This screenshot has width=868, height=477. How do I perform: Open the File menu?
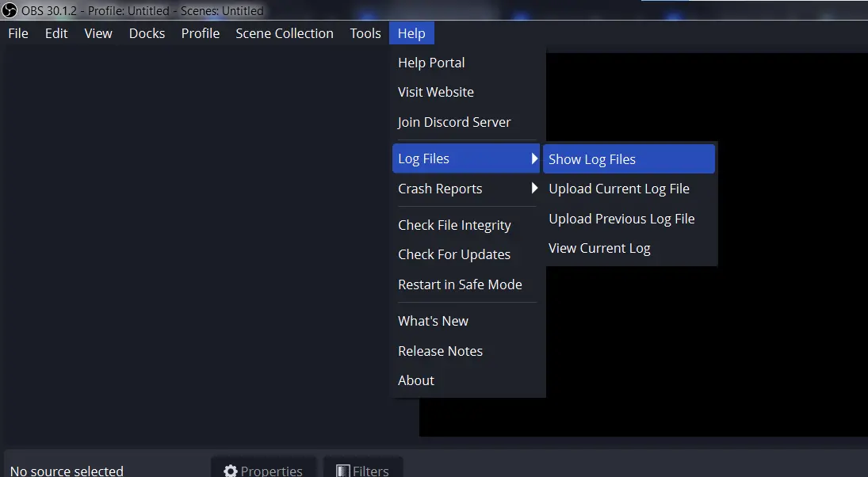18,34
